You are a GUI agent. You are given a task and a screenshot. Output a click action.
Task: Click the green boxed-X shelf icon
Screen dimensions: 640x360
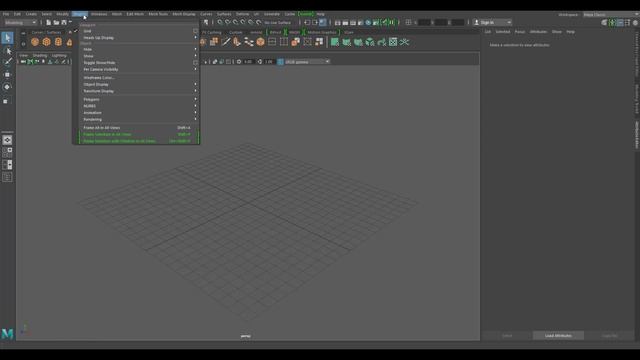[x=393, y=42]
